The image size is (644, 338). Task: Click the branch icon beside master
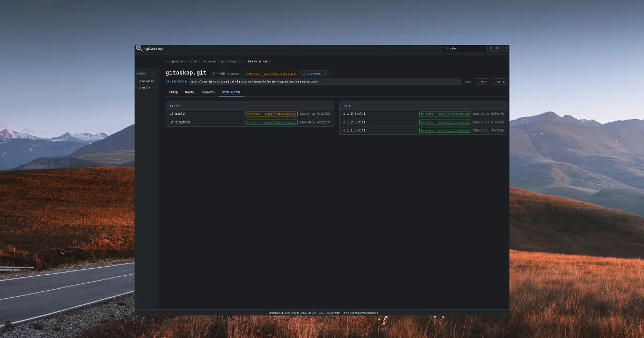click(172, 114)
